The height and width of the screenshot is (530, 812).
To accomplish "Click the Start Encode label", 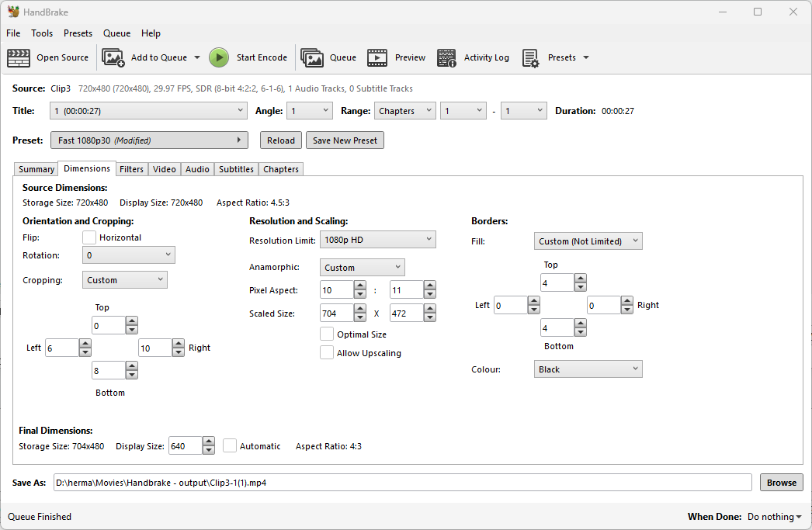I will (x=262, y=57).
